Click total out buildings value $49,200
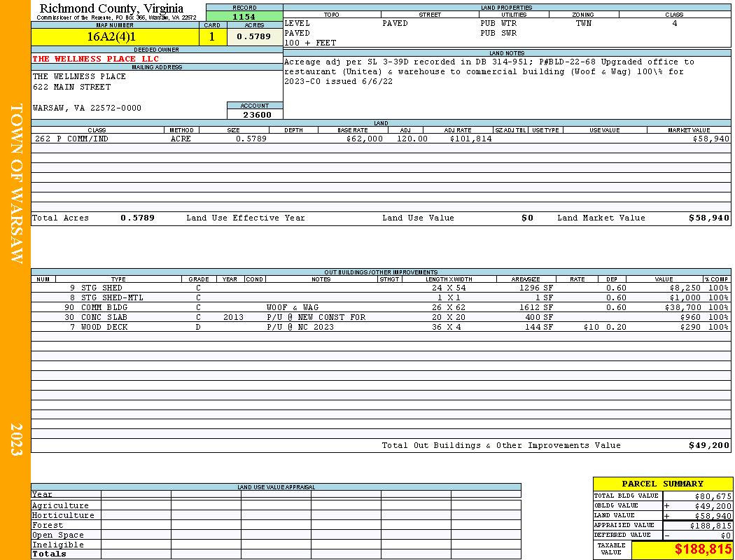 (709, 446)
